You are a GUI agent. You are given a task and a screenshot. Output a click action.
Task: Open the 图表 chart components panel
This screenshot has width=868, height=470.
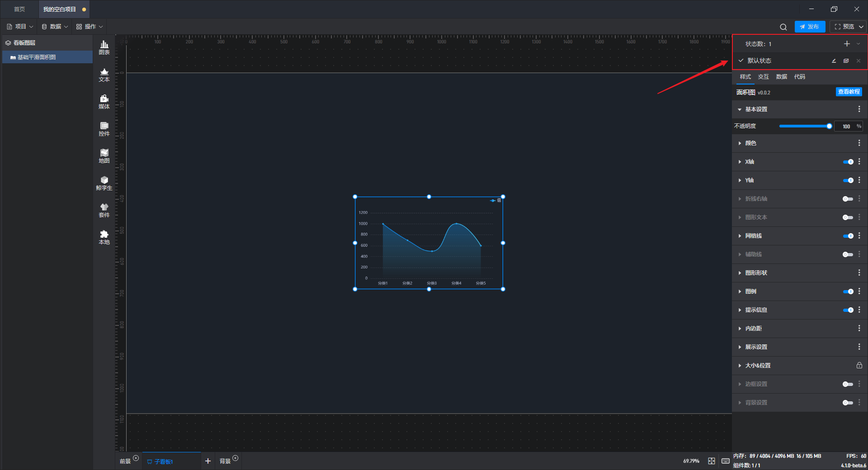tap(104, 47)
